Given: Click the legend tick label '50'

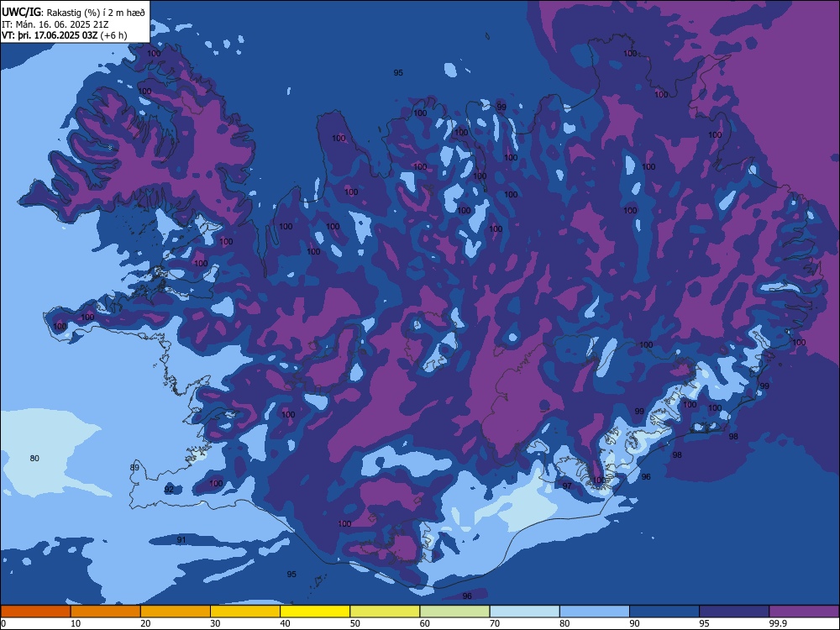Looking at the screenshot, I should (x=354, y=623).
